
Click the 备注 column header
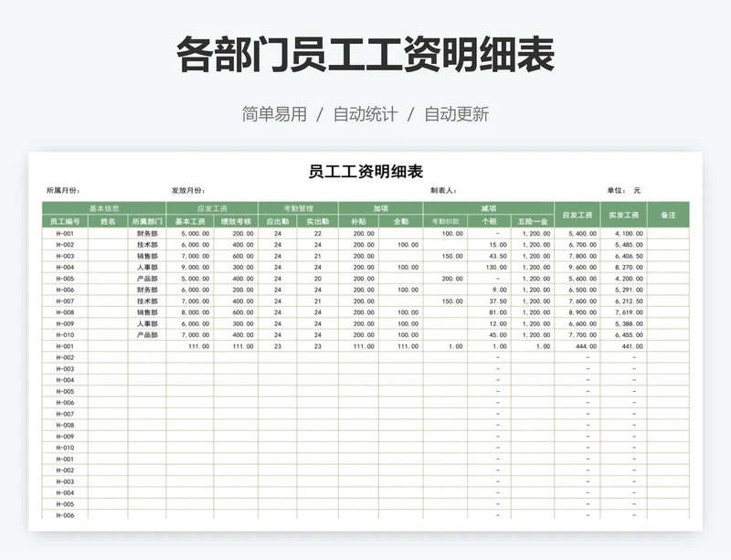669,215
